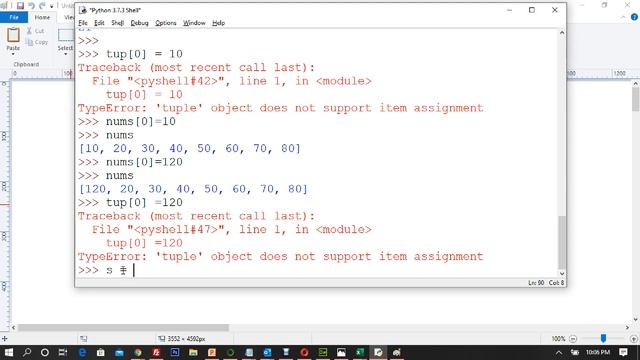Open the File menu in Python Shell
640x360 pixels.
(83, 23)
